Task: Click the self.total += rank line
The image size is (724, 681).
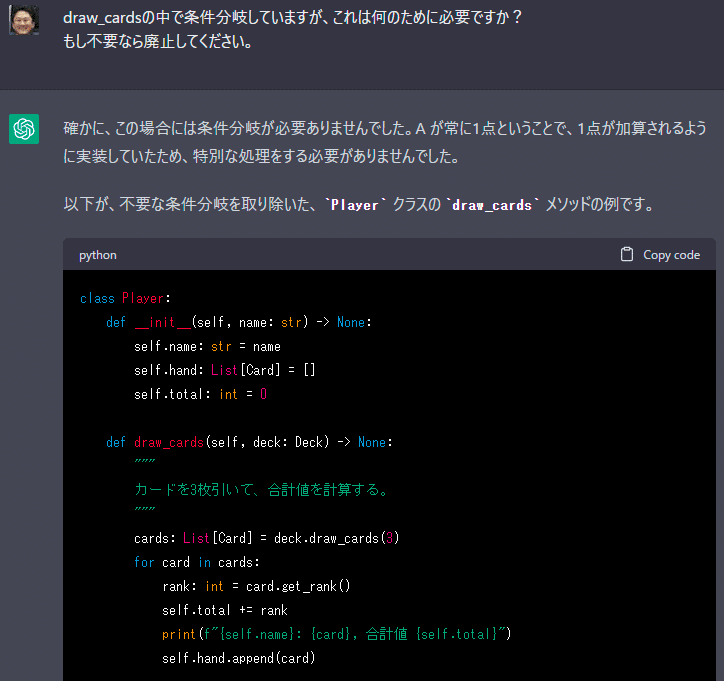Action: coord(225,610)
